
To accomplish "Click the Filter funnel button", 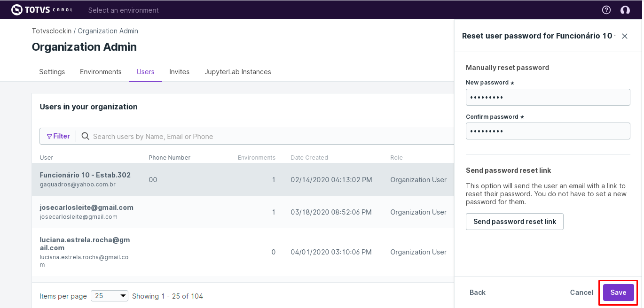I will [x=58, y=136].
